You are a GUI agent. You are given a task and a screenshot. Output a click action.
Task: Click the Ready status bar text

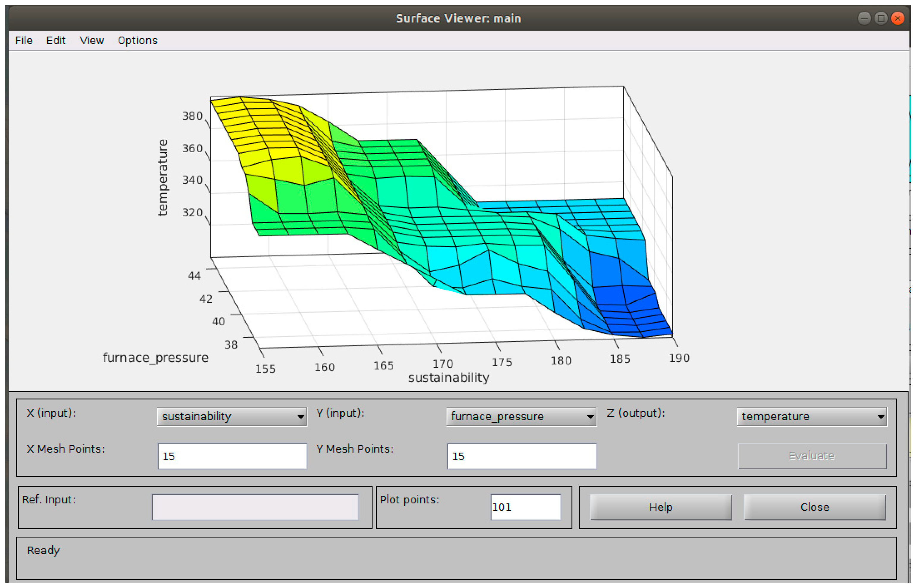(x=43, y=551)
